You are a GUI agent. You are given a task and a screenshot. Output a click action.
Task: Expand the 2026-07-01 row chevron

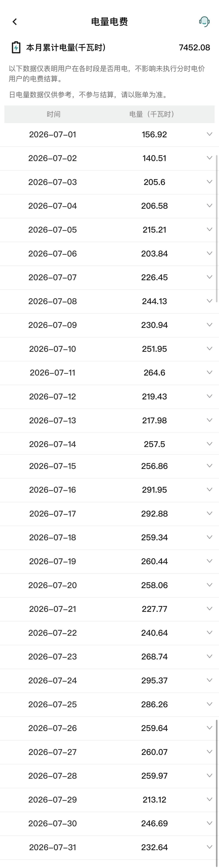tap(209, 134)
